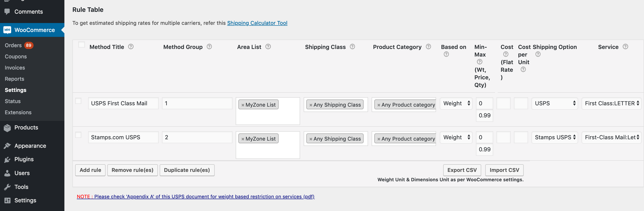Click help icon under Cost per Unit
The width and height of the screenshot is (644, 211).
point(523,70)
